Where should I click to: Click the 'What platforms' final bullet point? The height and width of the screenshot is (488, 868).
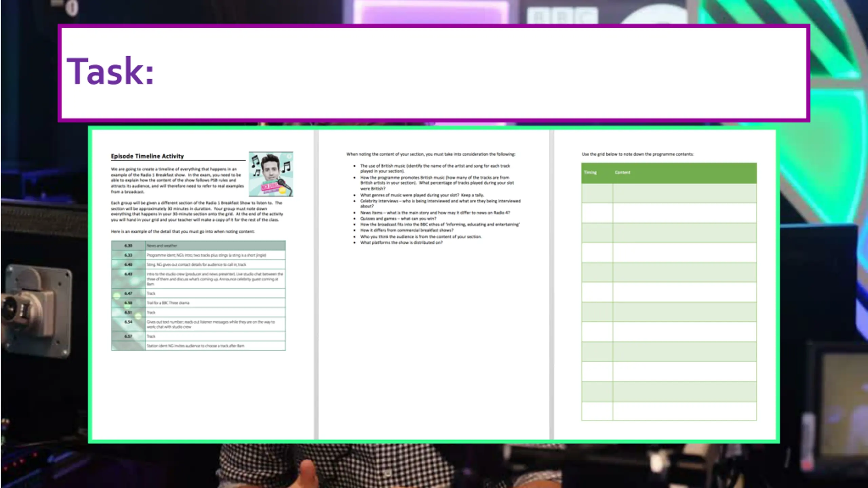coord(401,243)
